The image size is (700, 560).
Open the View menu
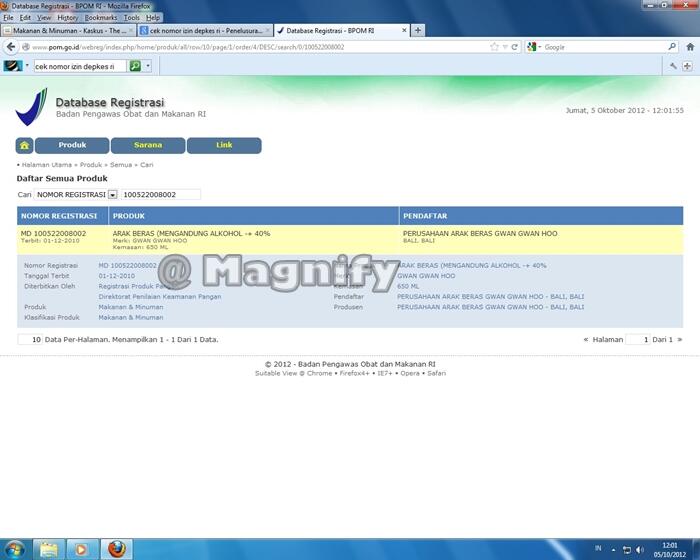coord(44,18)
